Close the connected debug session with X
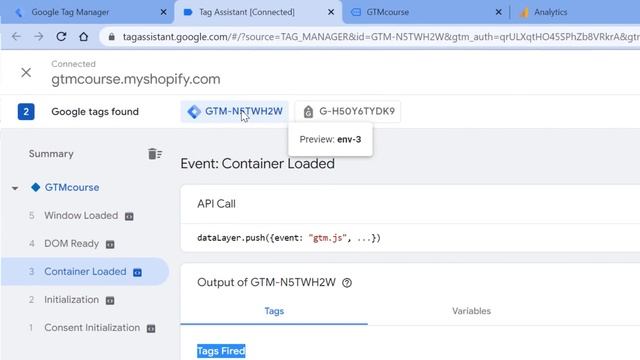This screenshot has width=640, height=360. pyautogui.click(x=26, y=73)
